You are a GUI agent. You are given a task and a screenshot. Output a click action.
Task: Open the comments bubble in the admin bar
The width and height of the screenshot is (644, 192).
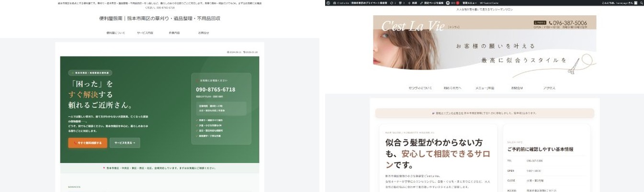point(402,3)
